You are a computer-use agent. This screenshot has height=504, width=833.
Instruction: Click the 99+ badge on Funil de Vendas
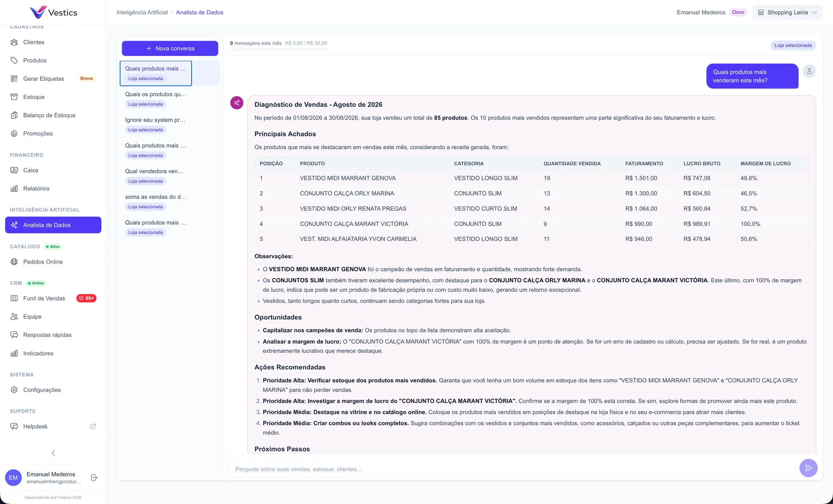[87, 298]
